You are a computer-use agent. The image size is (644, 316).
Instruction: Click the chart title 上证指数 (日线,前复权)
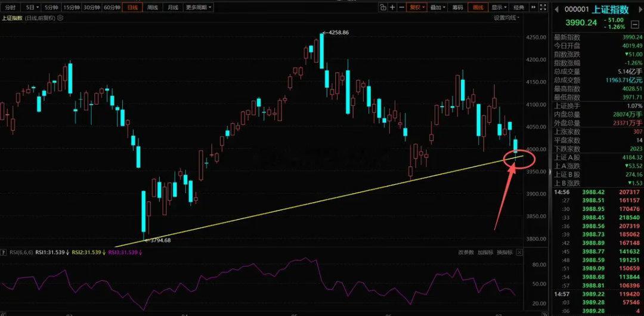(29, 18)
